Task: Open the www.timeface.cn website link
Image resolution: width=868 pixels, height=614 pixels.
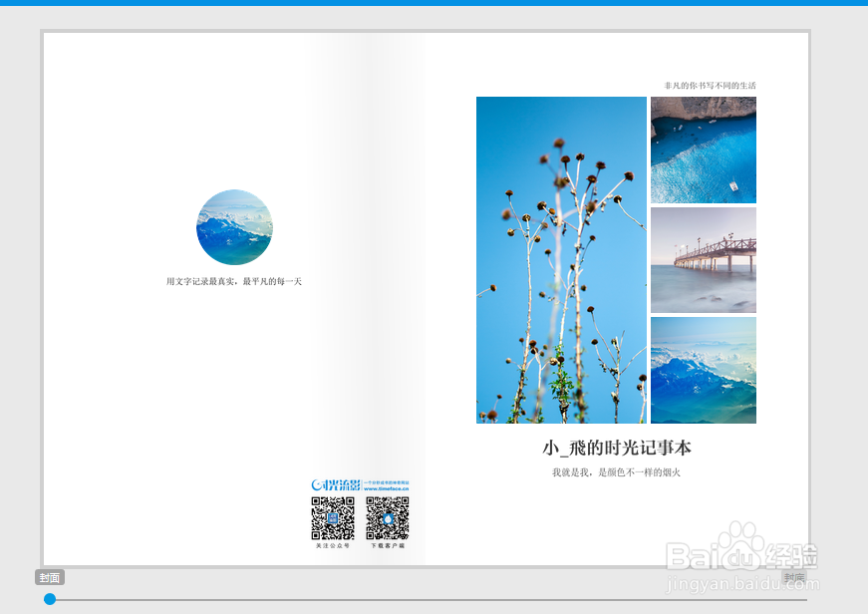Action: point(387,488)
